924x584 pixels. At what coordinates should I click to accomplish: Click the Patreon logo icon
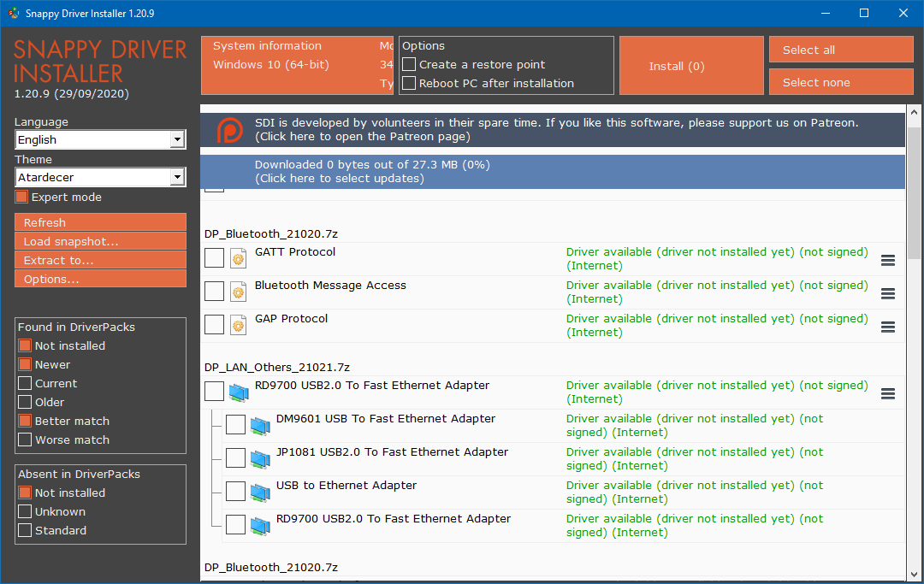click(229, 130)
